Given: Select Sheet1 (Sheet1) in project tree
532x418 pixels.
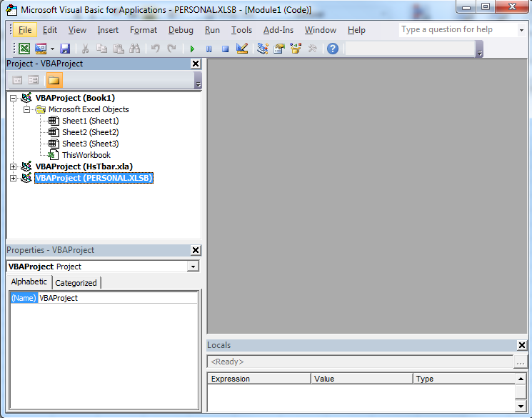Looking at the screenshot, I should point(90,121).
